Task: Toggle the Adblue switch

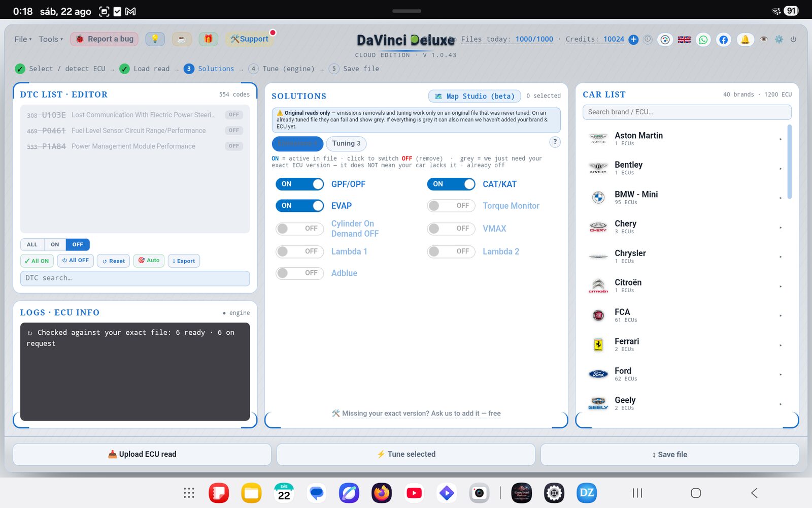Action: 300,273
